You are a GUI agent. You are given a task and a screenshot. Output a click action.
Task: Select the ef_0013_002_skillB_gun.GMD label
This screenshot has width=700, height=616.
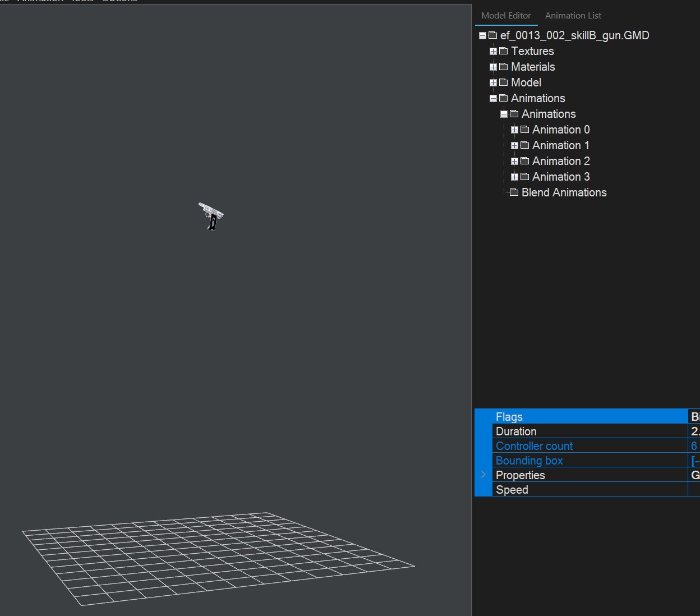coord(575,35)
